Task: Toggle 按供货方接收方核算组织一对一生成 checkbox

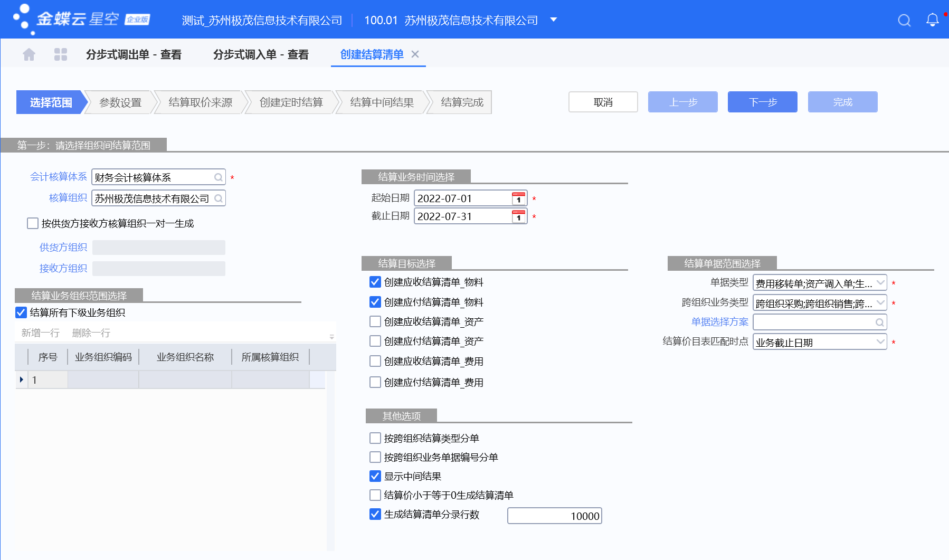Action: click(x=33, y=223)
